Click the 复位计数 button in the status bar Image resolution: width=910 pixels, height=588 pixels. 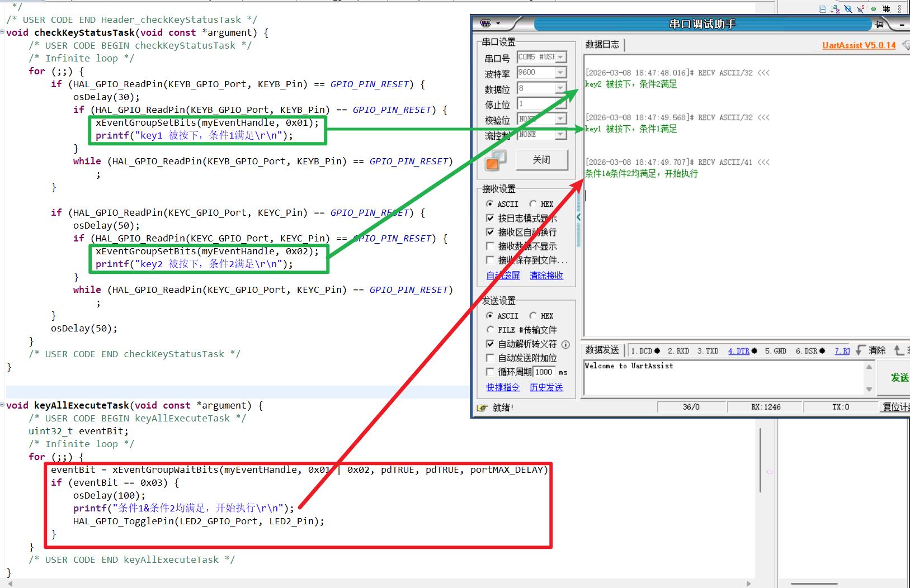point(895,407)
